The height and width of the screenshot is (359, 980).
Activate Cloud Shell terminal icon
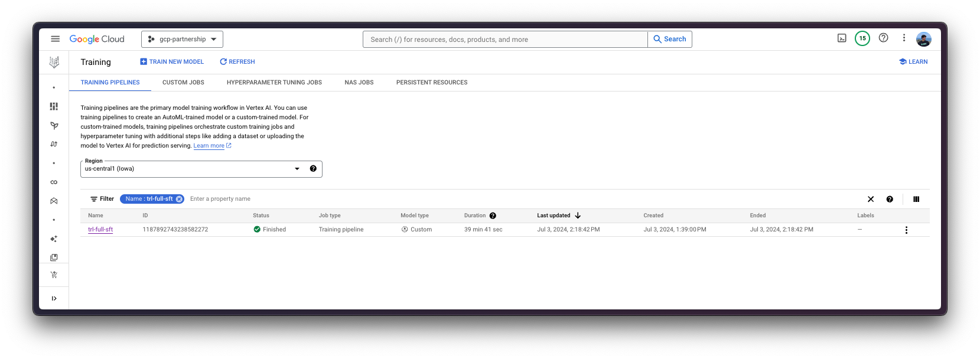(x=842, y=38)
